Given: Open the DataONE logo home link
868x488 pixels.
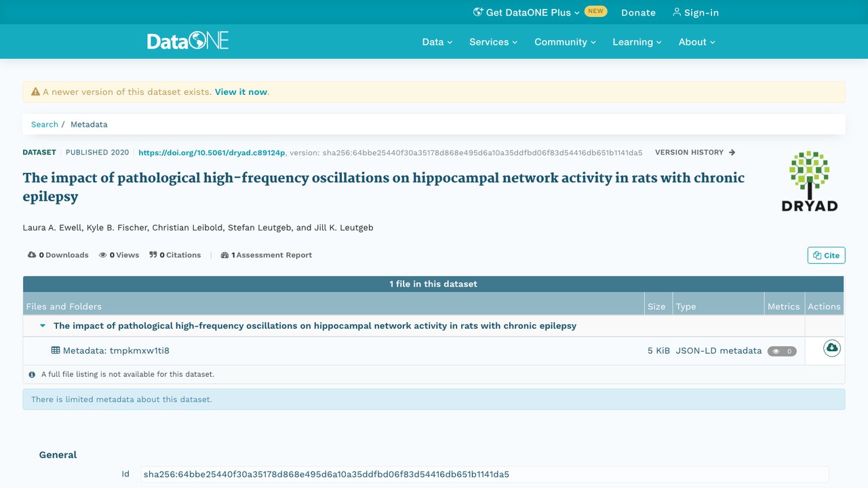Looking at the screenshot, I should pyautogui.click(x=188, y=41).
